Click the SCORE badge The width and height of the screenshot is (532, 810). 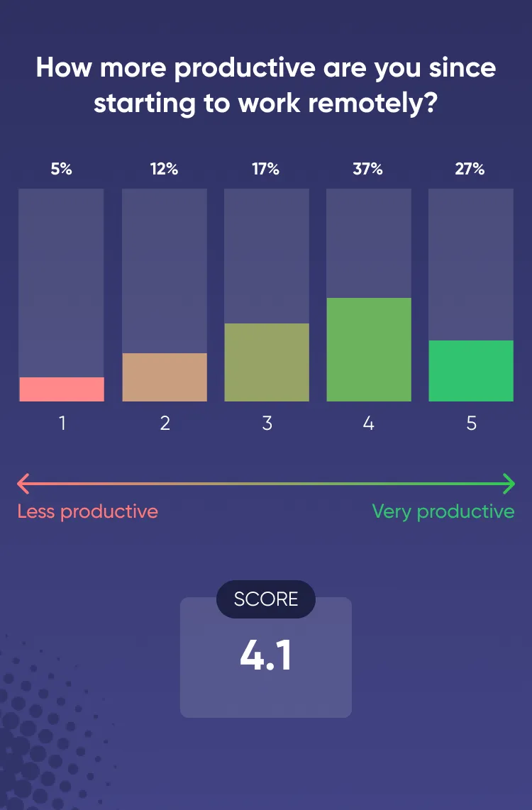click(x=266, y=599)
